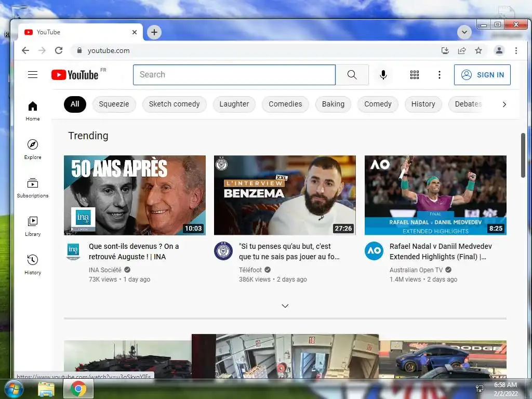Click the network tray icon

pyautogui.click(x=480, y=389)
